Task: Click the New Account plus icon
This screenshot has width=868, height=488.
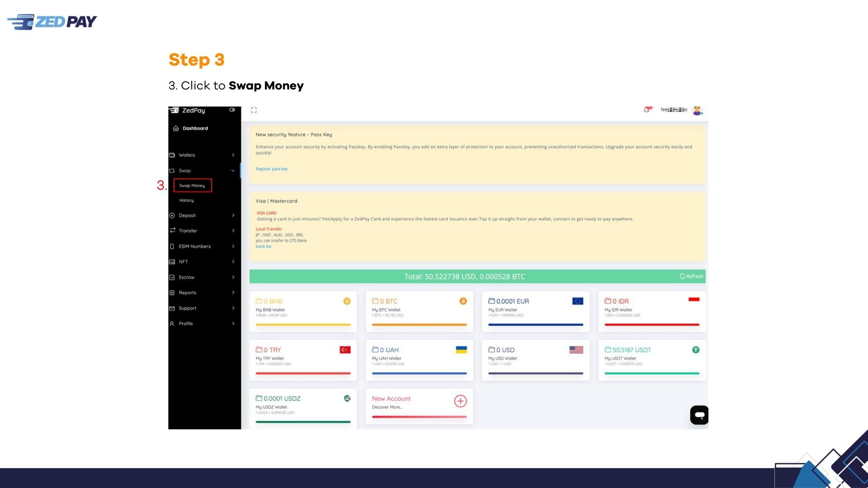Action: click(460, 401)
